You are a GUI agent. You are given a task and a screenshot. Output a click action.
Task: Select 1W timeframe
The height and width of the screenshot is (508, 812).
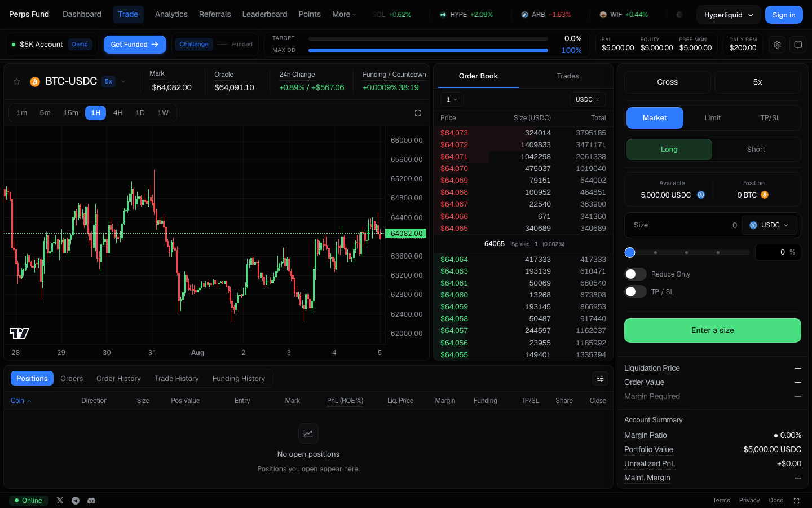coord(163,113)
